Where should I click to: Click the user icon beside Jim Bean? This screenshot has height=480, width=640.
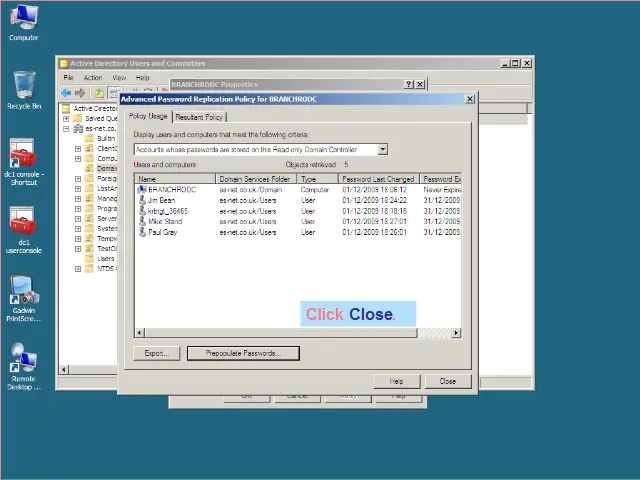click(142, 200)
